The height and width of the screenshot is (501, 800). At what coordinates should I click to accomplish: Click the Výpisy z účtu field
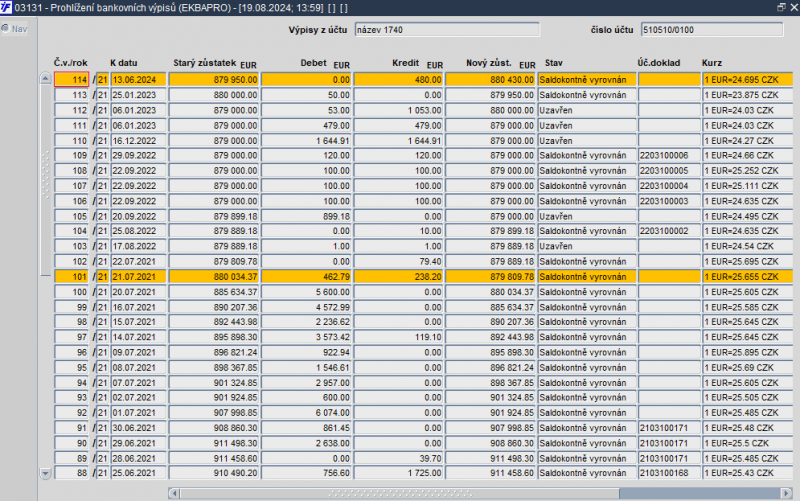coord(447,30)
